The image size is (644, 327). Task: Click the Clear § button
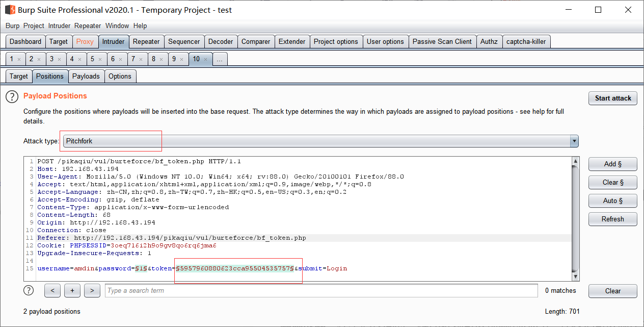pos(613,182)
